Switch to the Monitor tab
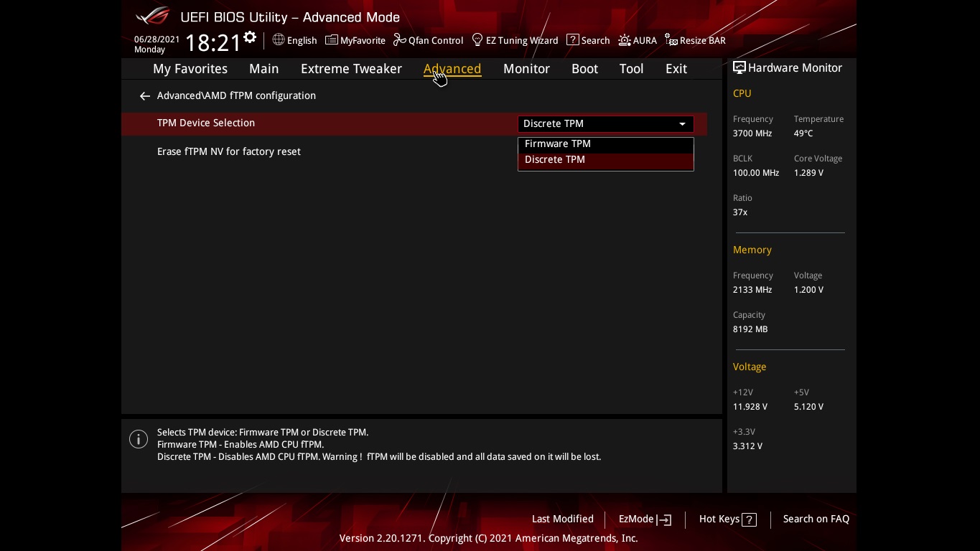This screenshot has width=980, height=551. [526, 69]
